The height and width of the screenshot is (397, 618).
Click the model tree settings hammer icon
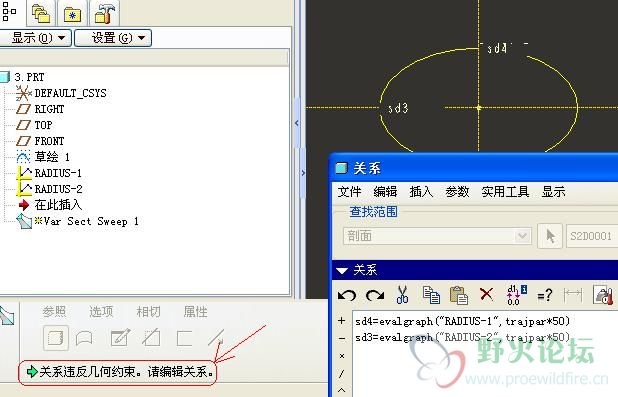pyautogui.click(x=105, y=13)
